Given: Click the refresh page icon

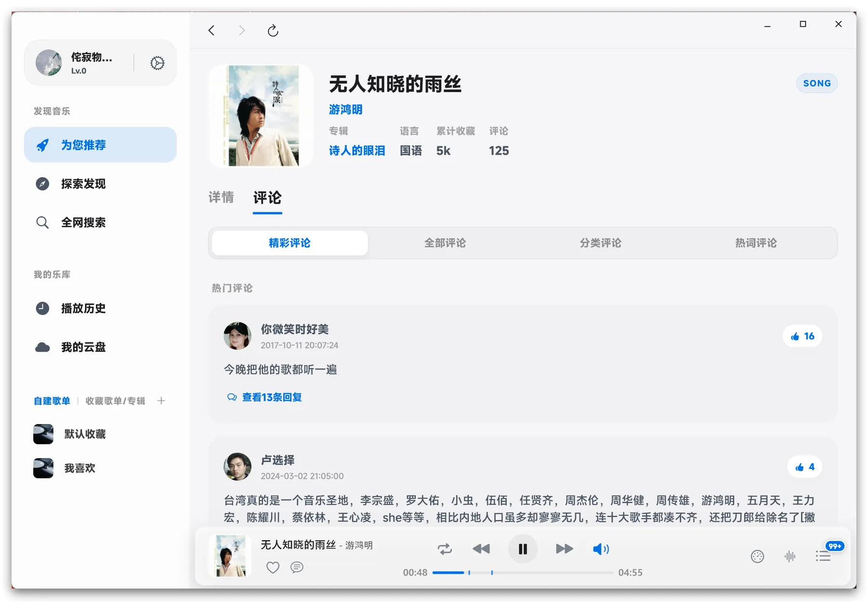Looking at the screenshot, I should pyautogui.click(x=273, y=31).
